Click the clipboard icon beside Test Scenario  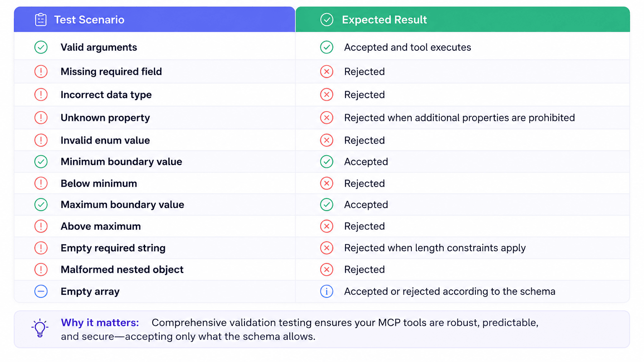(x=41, y=20)
